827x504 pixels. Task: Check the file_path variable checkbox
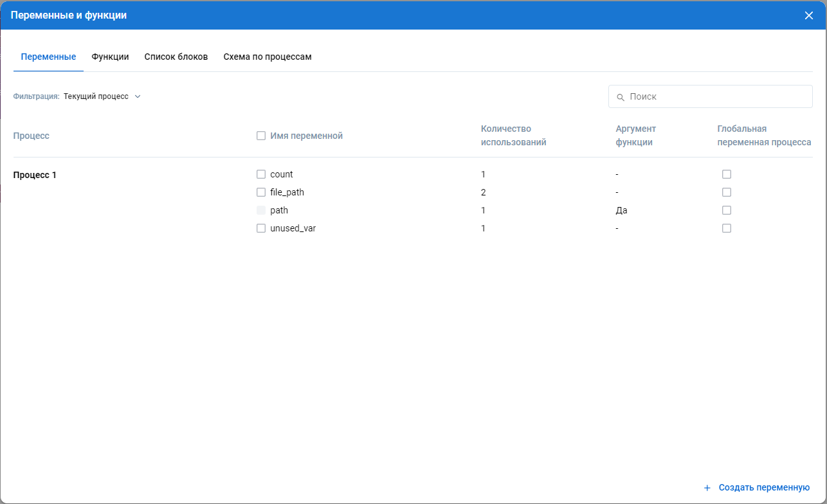261,192
